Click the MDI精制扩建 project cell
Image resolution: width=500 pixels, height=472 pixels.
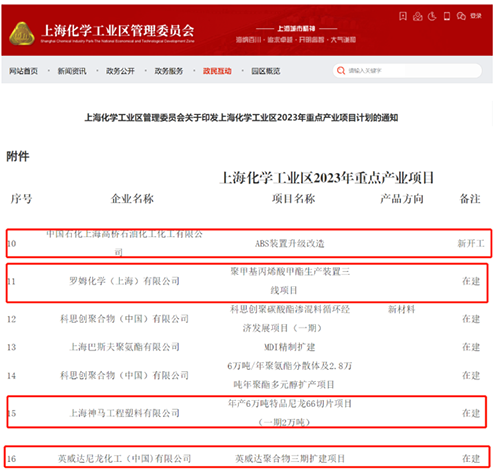[x=290, y=347]
